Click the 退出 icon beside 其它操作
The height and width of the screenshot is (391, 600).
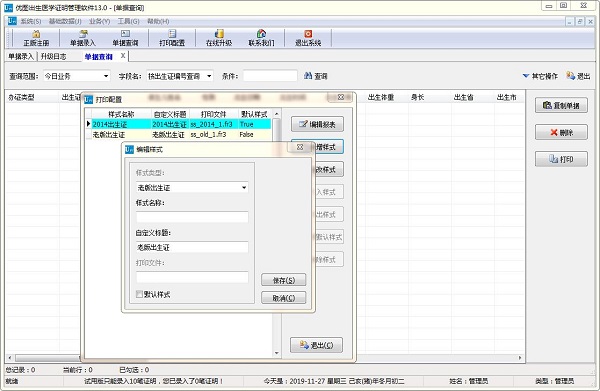571,76
